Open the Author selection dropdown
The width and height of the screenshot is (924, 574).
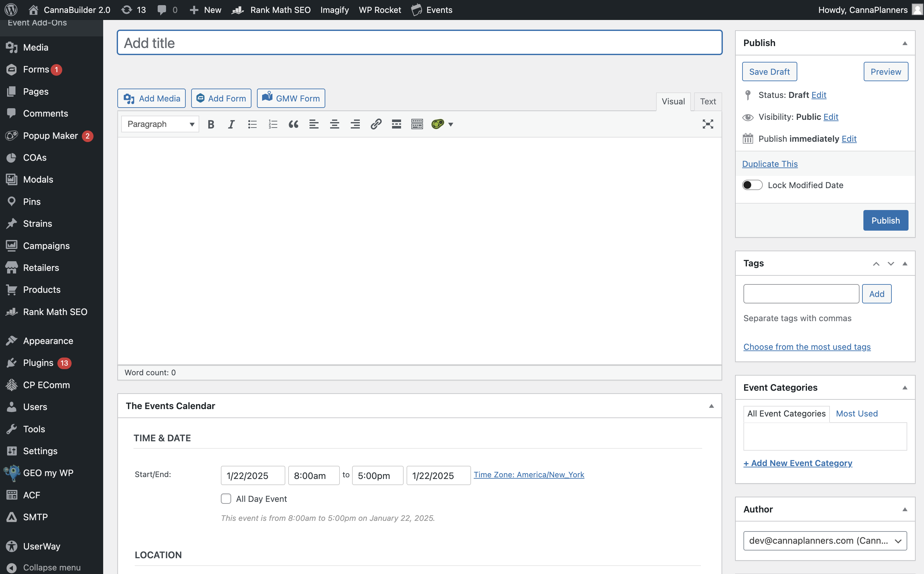(x=825, y=541)
